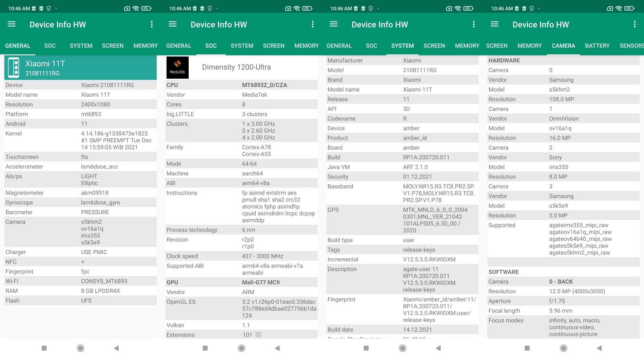644x358 pixels.
Task: Tap the camera Resolution value 108.0 MP
Action: coord(562,99)
